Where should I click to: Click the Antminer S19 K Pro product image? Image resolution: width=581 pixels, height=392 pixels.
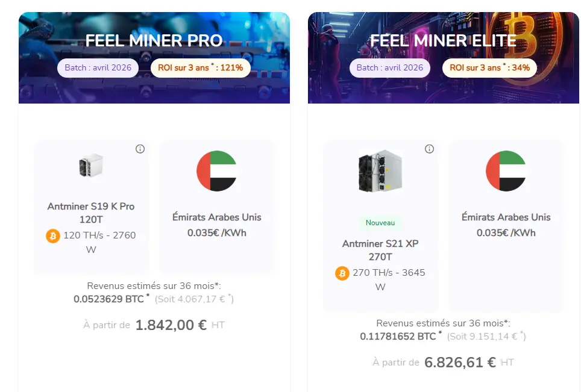coord(91,166)
